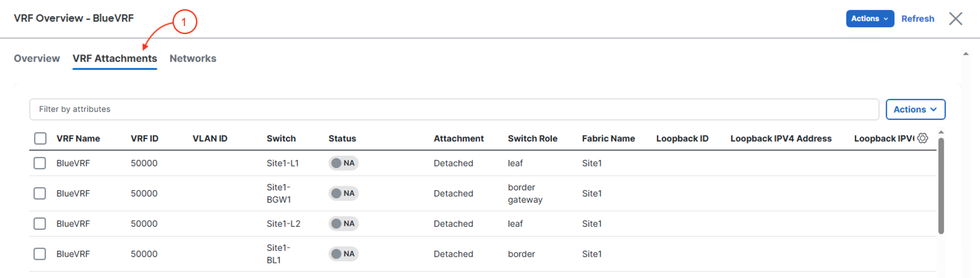Viewport: 980px width, 278px height.
Task: Close the VRF Overview panel
Action: tap(956, 19)
